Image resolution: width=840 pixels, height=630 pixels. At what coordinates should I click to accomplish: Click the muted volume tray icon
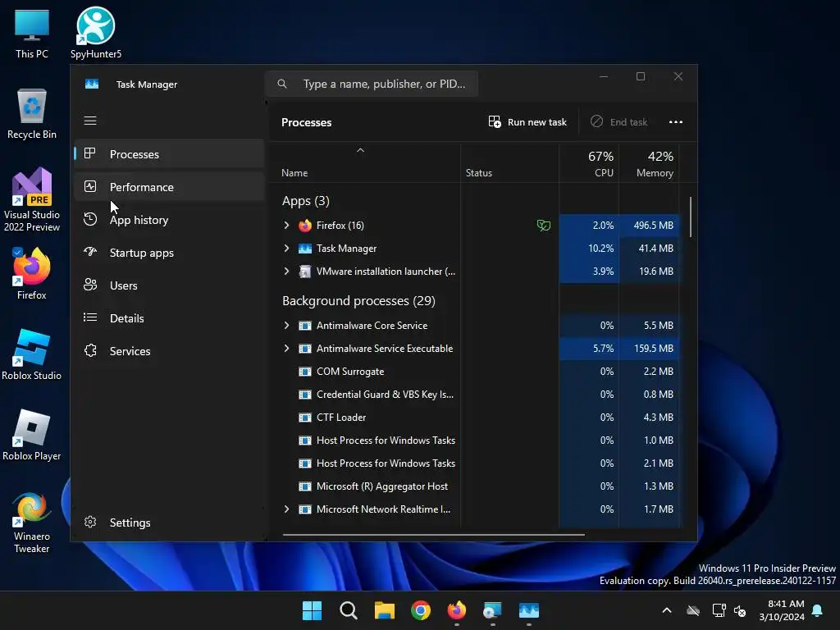[x=740, y=610]
